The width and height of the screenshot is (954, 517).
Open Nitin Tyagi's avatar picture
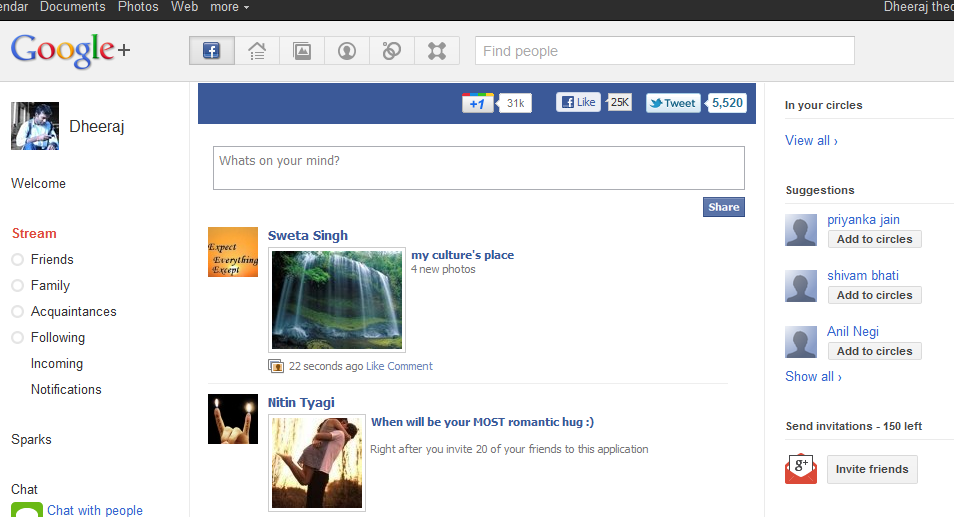click(x=233, y=419)
